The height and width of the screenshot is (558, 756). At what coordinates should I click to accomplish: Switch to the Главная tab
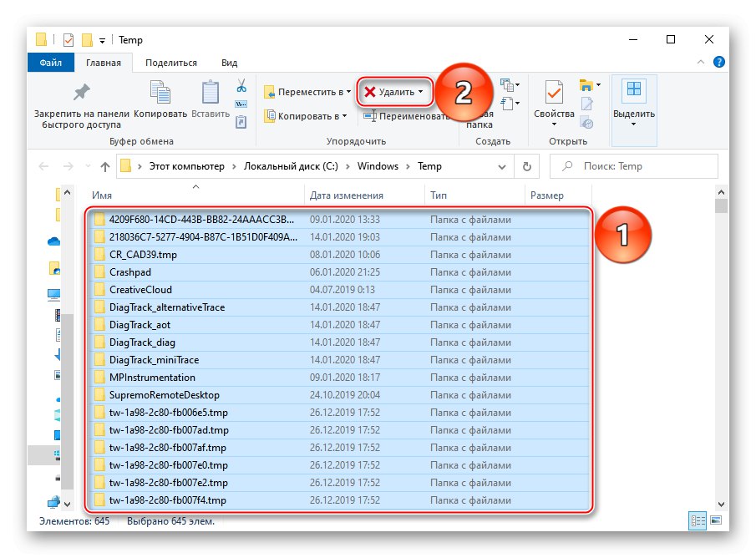pyautogui.click(x=104, y=63)
